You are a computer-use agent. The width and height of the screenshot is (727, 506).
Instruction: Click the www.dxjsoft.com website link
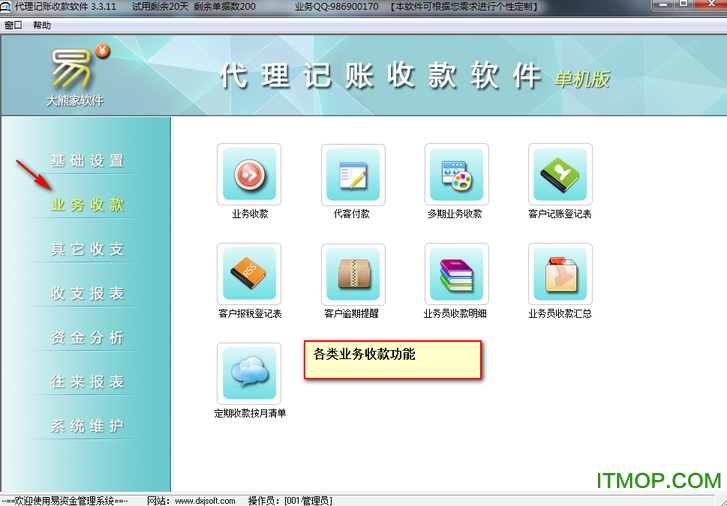click(x=205, y=500)
